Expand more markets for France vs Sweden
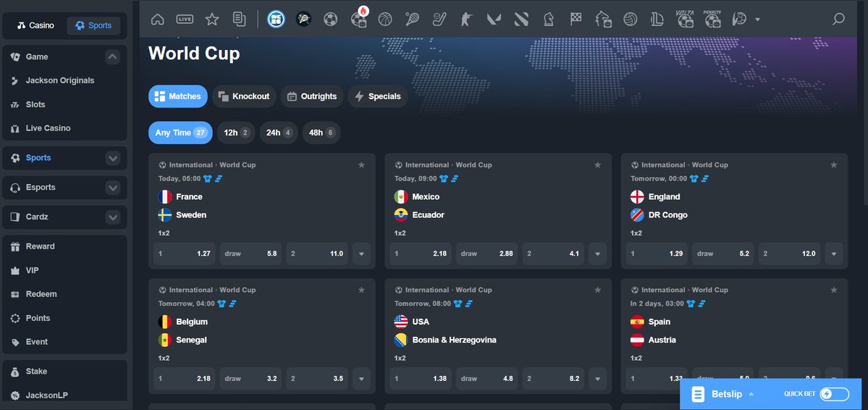The image size is (868, 410). [361, 254]
